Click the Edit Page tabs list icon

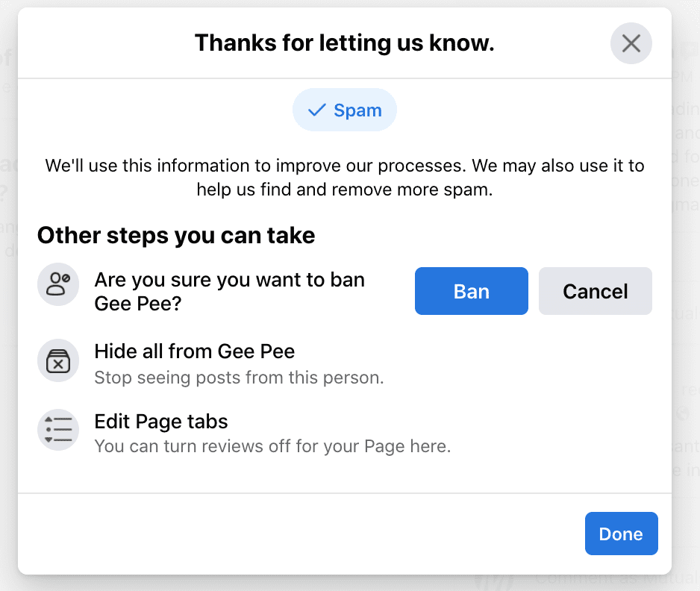58,430
